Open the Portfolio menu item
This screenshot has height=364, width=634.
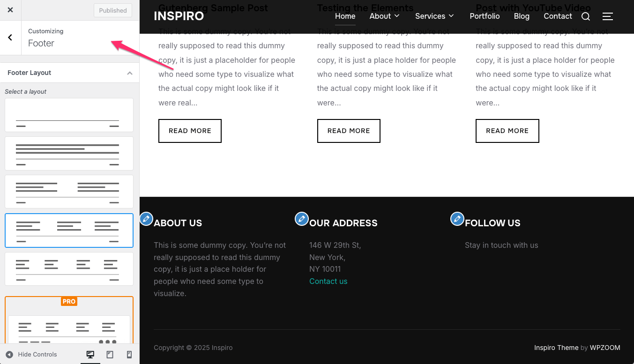(485, 16)
